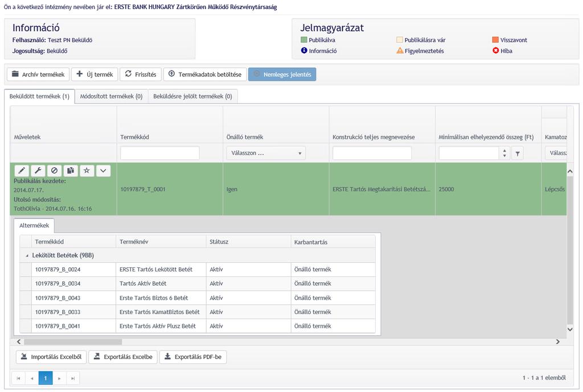Click Exportálás PDF-be button
This screenshot has height=392, width=583.
[193, 357]
